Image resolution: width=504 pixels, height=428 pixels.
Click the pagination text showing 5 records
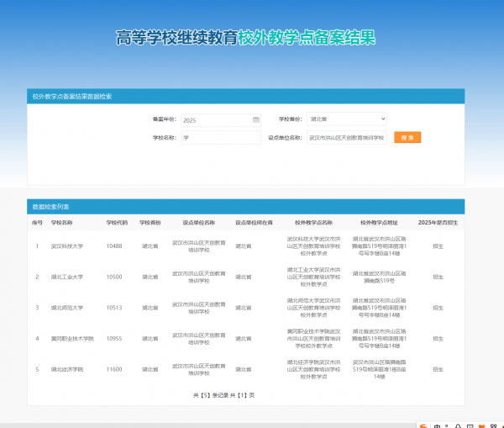pos(223,395)
